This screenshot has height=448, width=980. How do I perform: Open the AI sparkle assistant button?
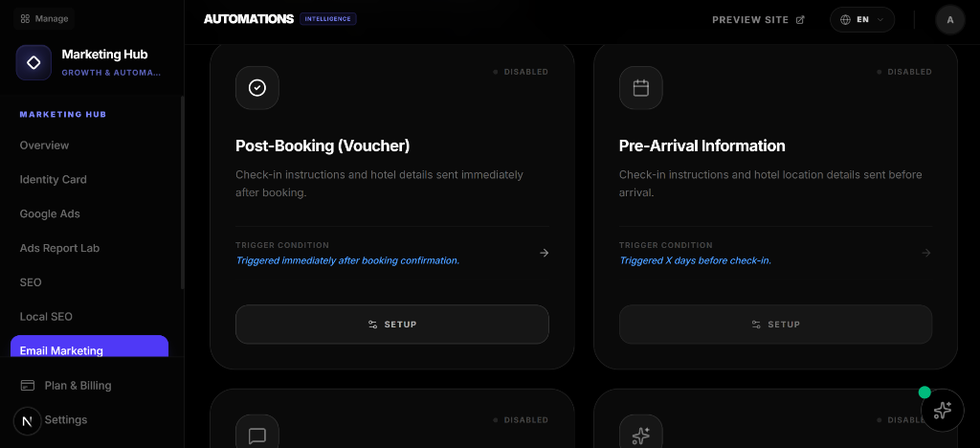tap(942, 410)
